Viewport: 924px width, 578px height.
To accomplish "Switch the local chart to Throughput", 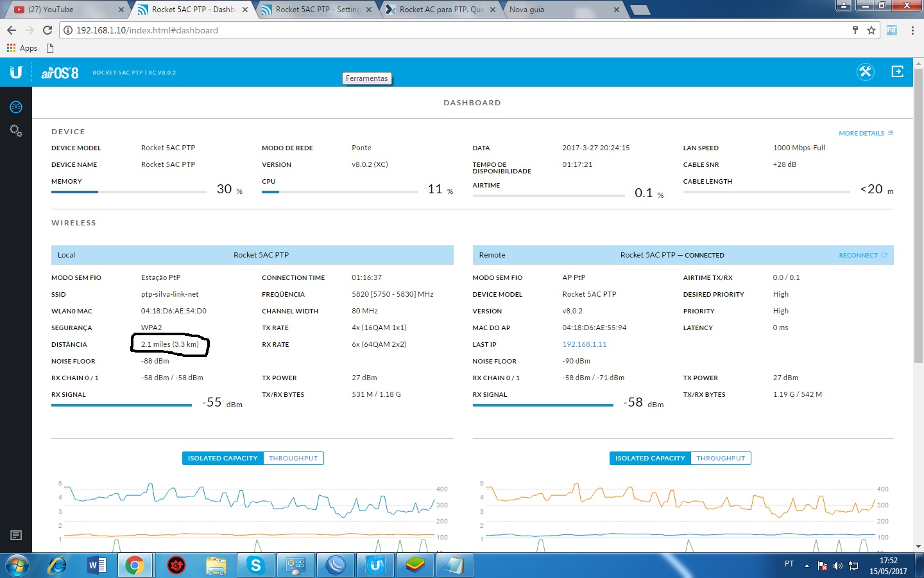I will point(293,458).
